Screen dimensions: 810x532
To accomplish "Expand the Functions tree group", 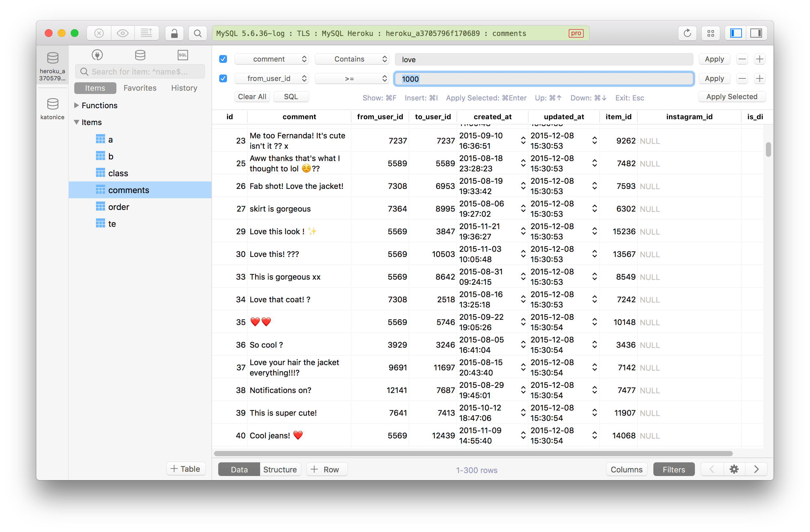I will (77, 105).
